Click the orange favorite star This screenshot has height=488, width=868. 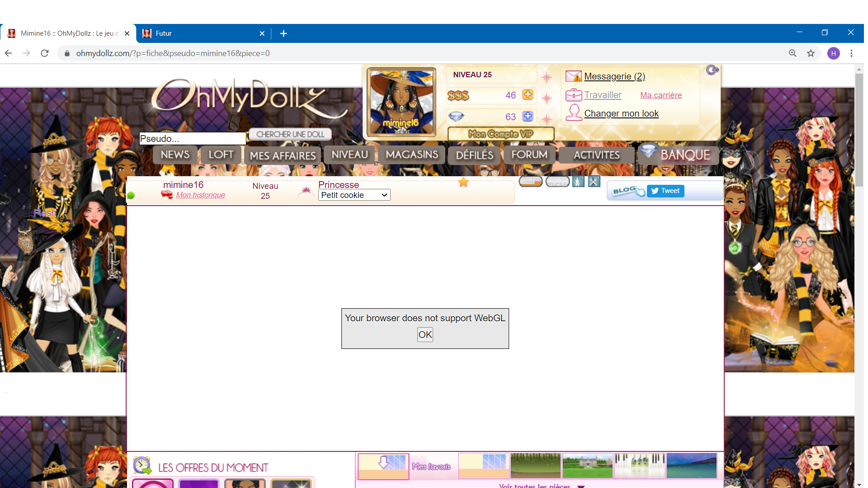463,182
